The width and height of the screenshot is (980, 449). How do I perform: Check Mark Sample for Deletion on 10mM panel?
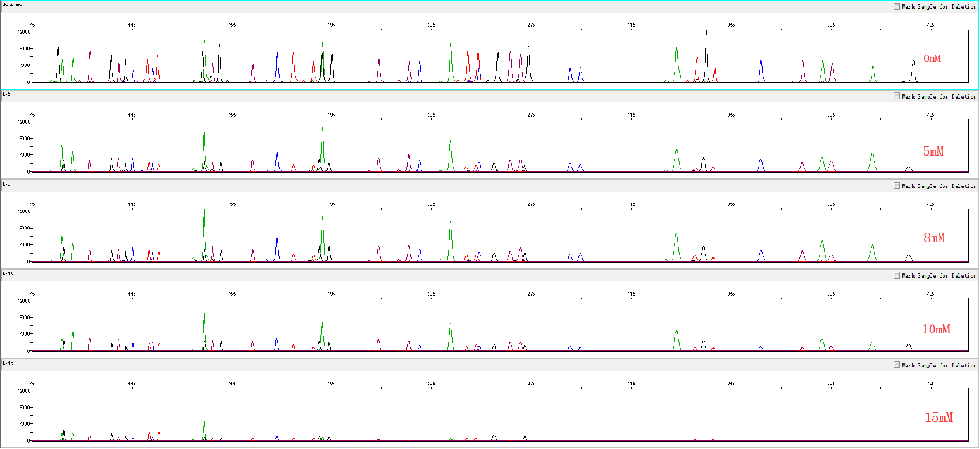897,275
